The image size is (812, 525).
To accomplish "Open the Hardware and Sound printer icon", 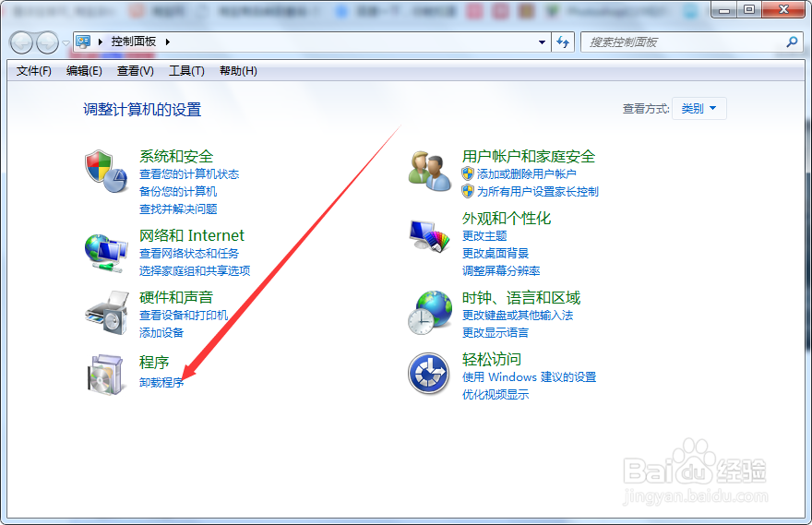I will click(107, 313).
